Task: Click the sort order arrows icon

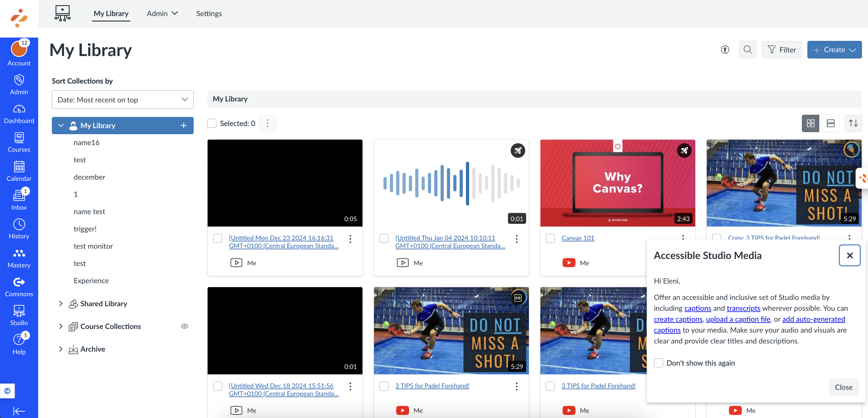Action: 853,123
